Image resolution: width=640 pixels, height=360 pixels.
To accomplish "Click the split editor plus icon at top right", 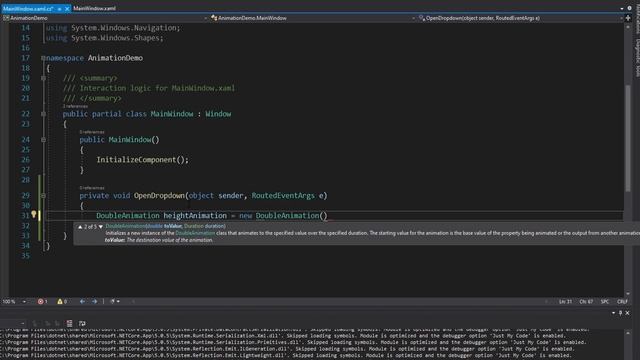I will pos(628,18).
